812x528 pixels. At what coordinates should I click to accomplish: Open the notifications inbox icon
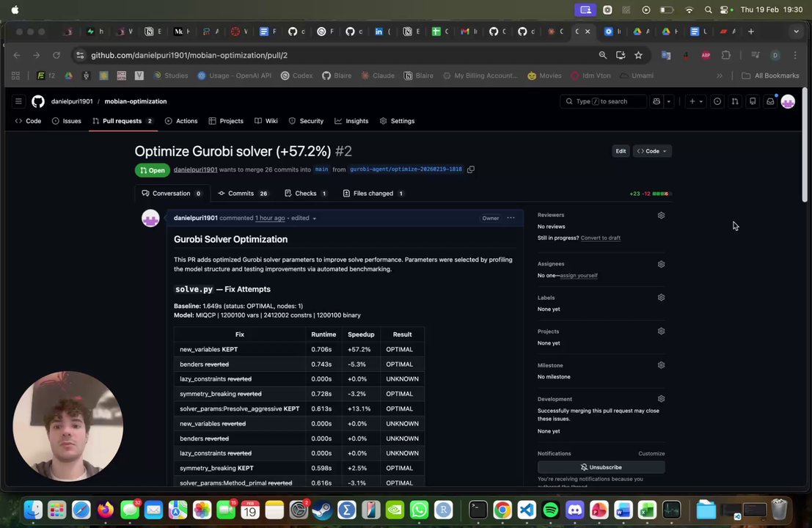click(770, 101)
